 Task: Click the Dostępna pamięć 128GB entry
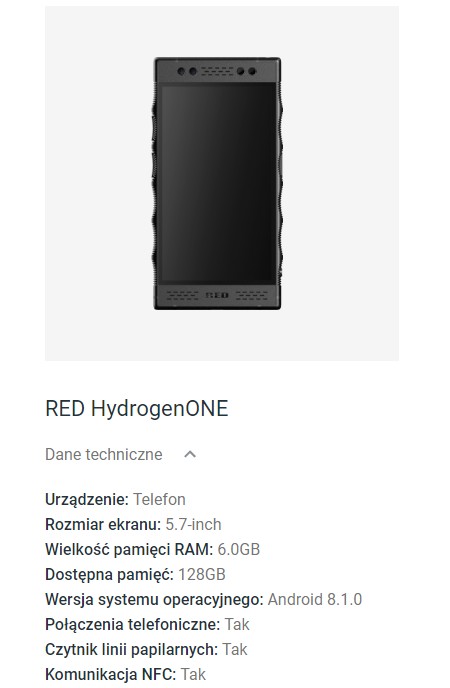(136, 574)
